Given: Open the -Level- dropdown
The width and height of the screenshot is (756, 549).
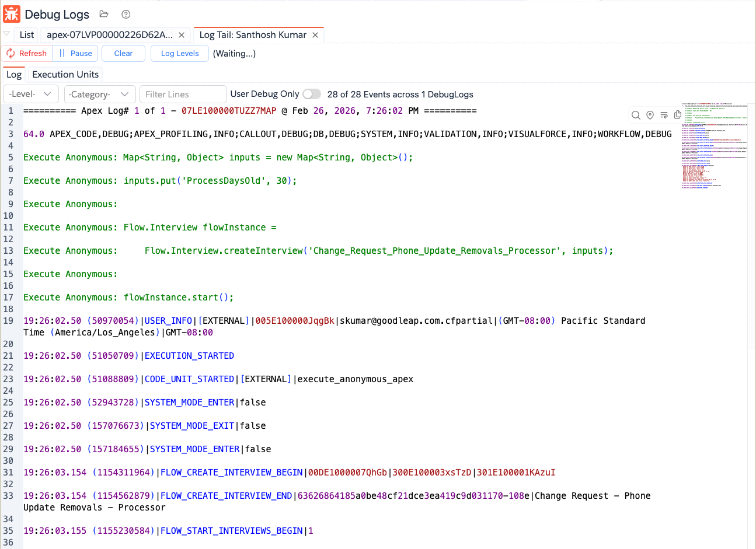Looking at the screenshot, I should point(30,94).
